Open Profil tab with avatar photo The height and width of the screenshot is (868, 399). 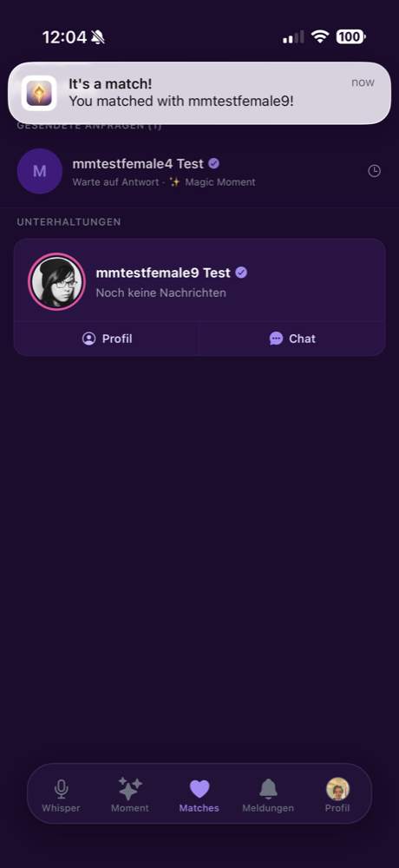click(337, 795)
